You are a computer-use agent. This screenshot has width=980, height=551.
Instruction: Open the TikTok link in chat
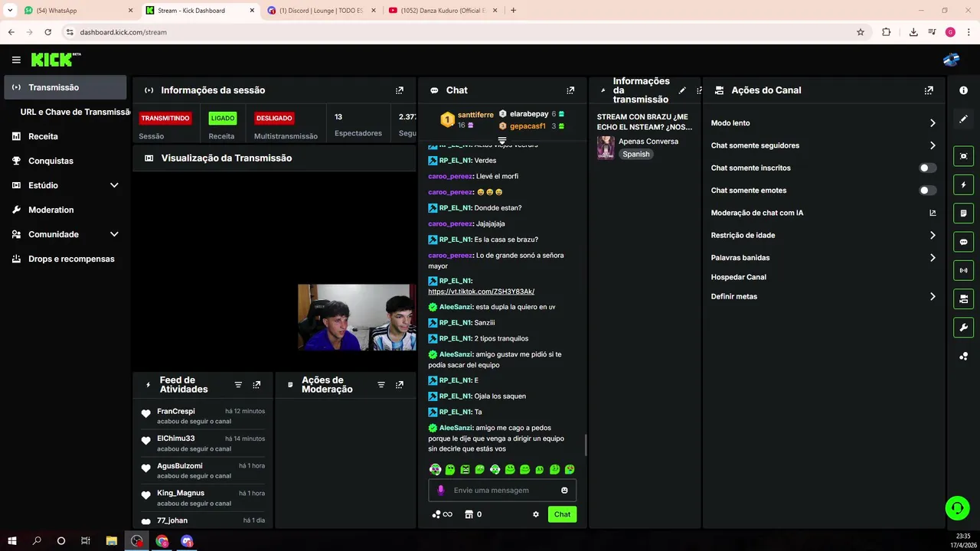tap(481, 292)
